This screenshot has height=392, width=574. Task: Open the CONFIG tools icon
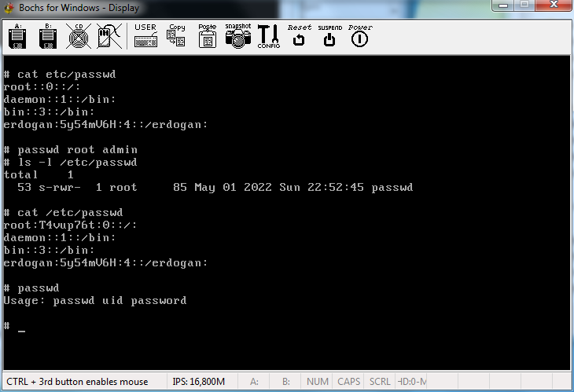click(268, 36)
